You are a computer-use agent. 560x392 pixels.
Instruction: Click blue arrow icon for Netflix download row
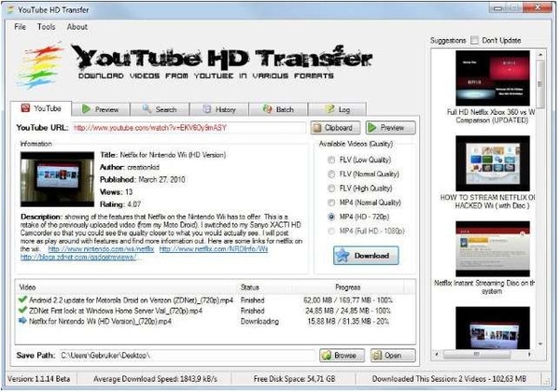coord(22,321)
